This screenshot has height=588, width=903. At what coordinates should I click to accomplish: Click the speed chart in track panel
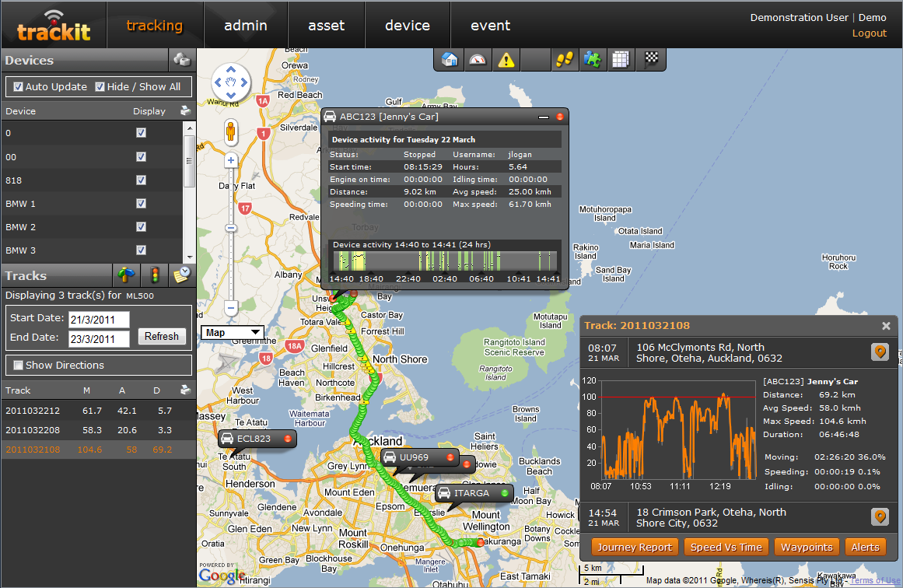(677, 429)
